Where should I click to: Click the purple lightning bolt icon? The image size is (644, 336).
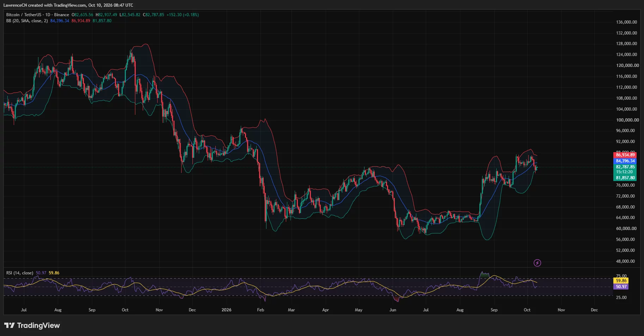point(537,263)
